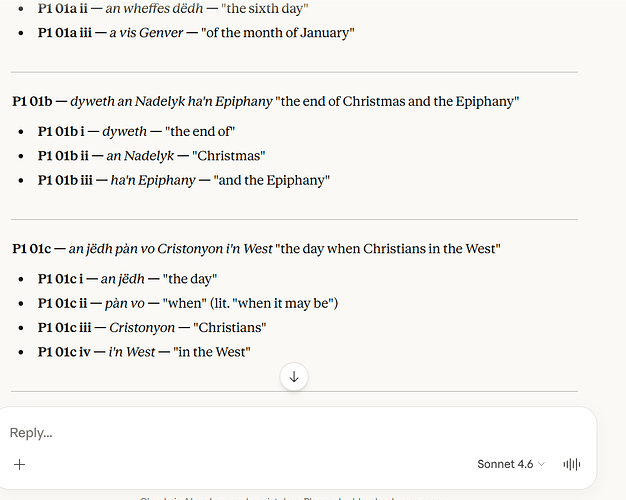Click the italic words "an Nadelyk" in bullet list
This screenshot has width=626, height=500.
140,155
